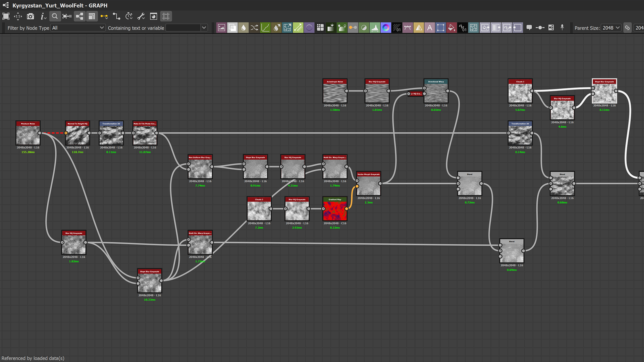Screen dimensions: 644x362
Task: Add a comment with the speech bubble icon
Action: pyautogui.click(x=529, y=28)
